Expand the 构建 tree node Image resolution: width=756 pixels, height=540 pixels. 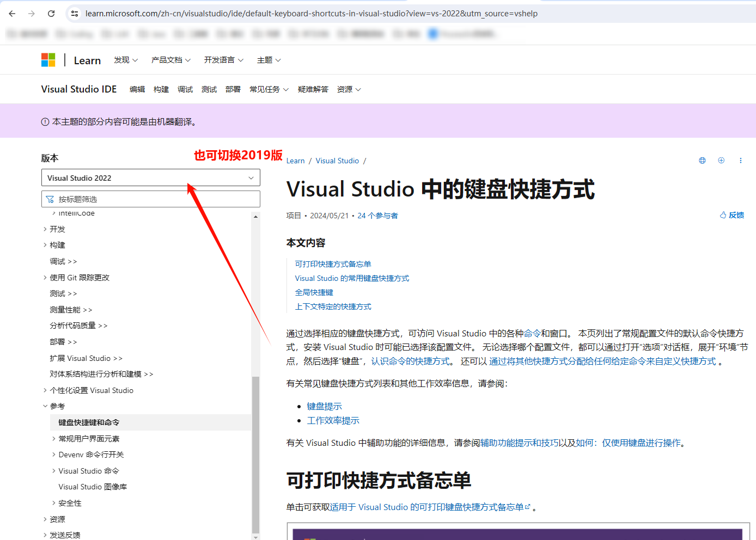tap(45, 245)
